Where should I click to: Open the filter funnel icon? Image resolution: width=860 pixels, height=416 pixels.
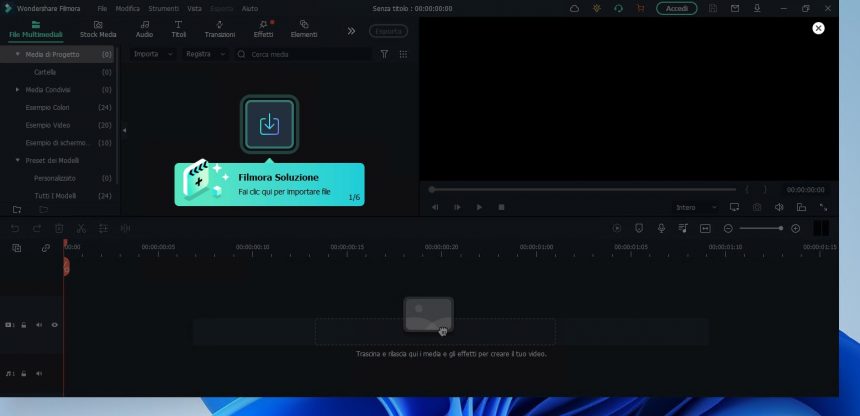click(x=384, y=54)
